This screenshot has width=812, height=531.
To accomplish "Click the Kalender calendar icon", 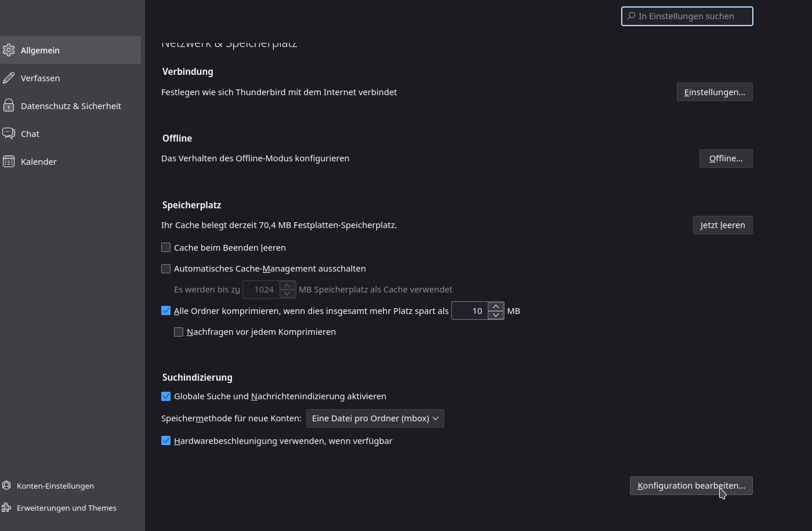I will tap(9, 161).
